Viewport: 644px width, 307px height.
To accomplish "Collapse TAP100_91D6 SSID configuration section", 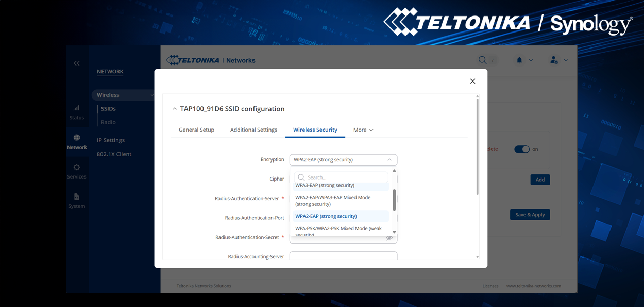I will [175, 109].
